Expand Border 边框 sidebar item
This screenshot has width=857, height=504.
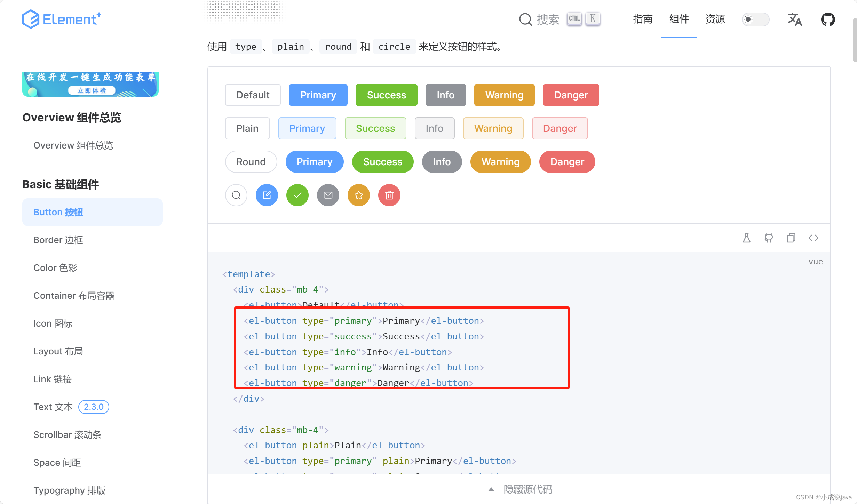click(58, 240)
